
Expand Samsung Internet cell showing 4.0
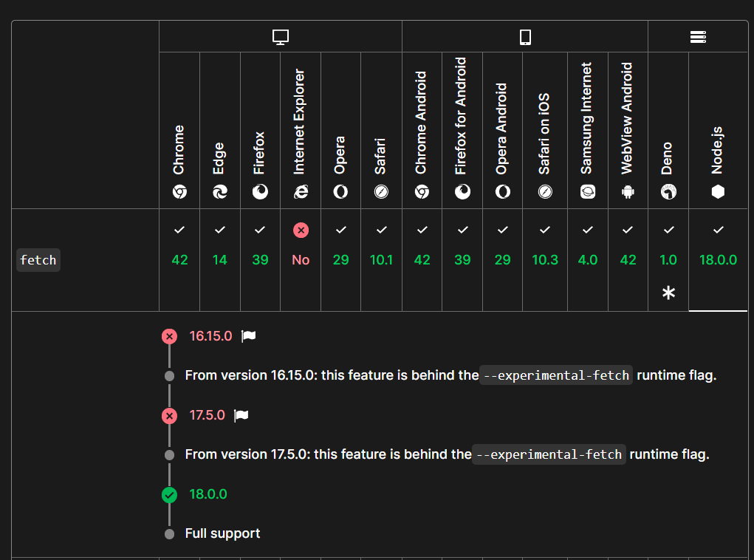(x=588, y=260)
